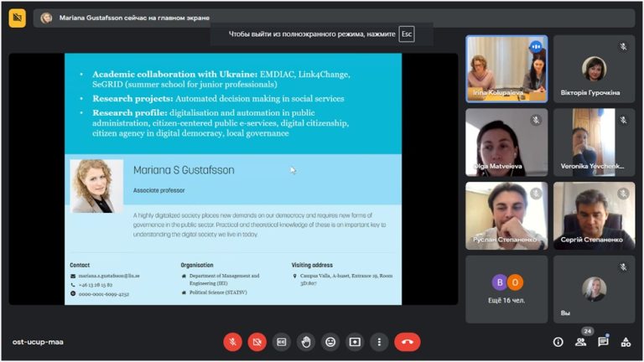Click muted mic icon on Сергій Степаненко's tile
Screen dimensions: 644x362
pyautogui.click(x=623, y=194)
